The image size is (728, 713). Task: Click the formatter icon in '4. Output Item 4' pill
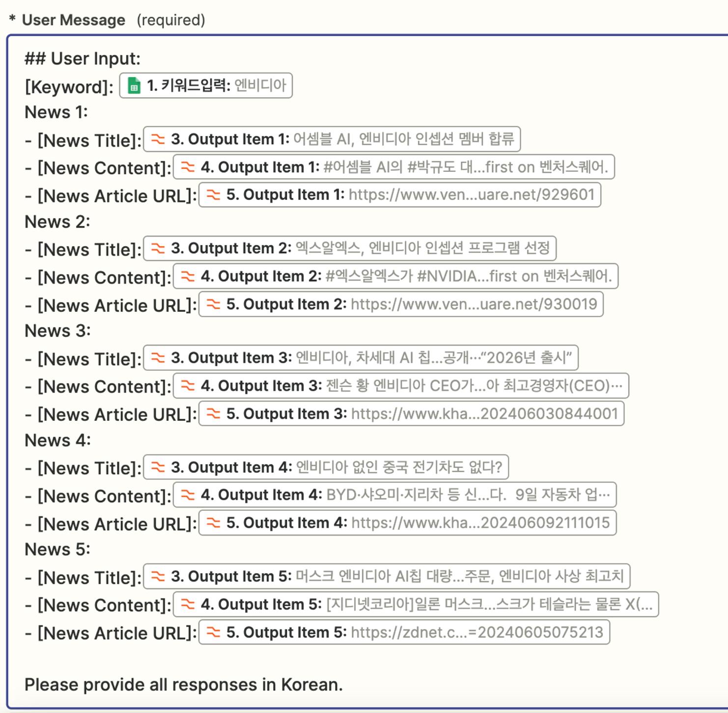pyautogui.click(x=188, y=494)
